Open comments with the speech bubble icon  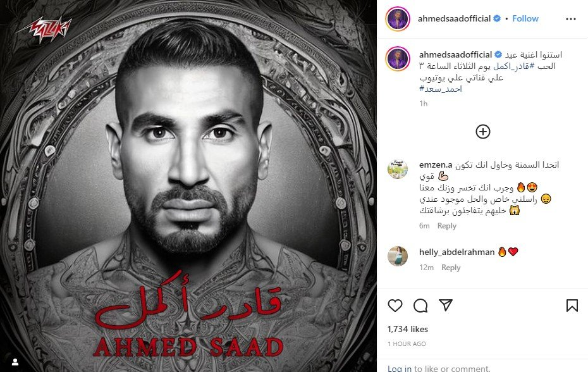420,306
